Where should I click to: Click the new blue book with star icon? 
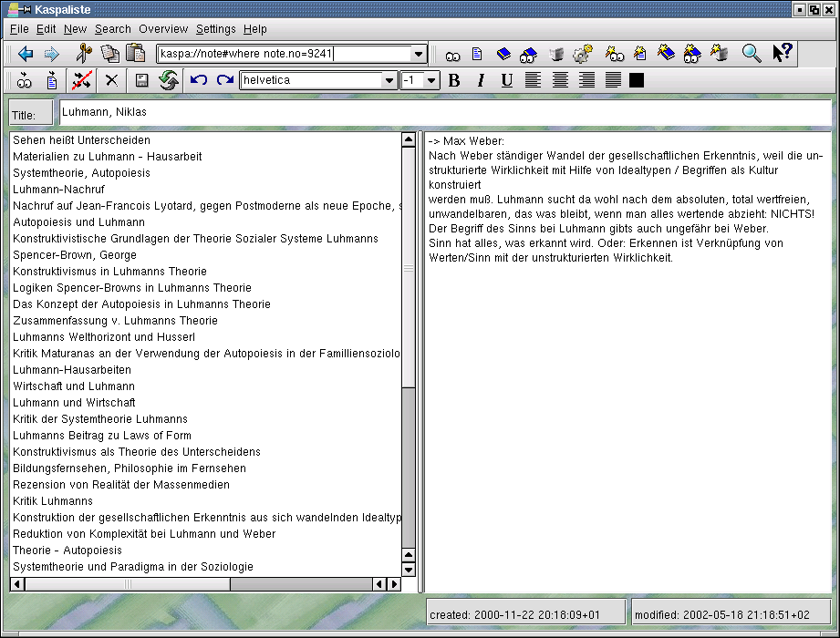click(x=666, y=53)
